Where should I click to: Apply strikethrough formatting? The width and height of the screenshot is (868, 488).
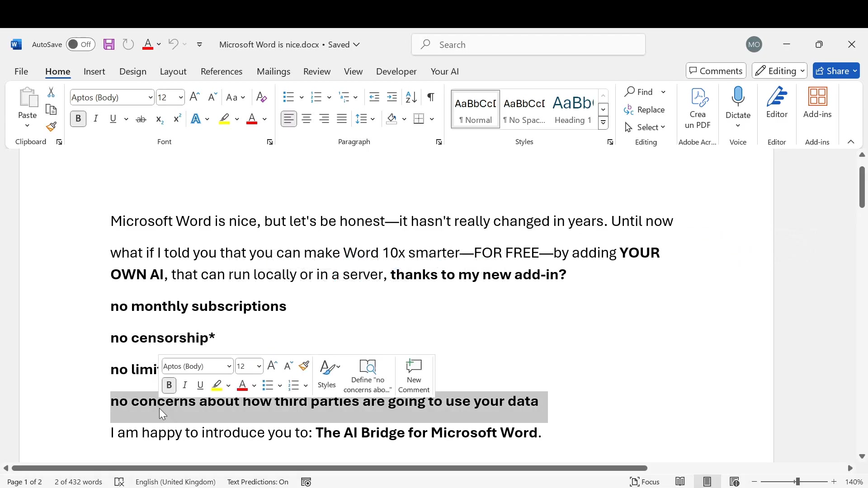141,119
